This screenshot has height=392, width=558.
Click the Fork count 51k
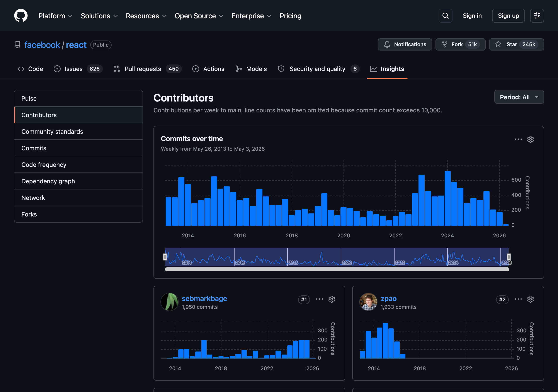[473, 44]
